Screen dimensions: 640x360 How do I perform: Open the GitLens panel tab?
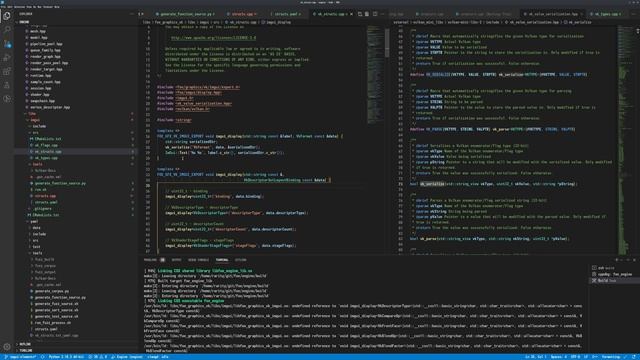tap(240, 260)
